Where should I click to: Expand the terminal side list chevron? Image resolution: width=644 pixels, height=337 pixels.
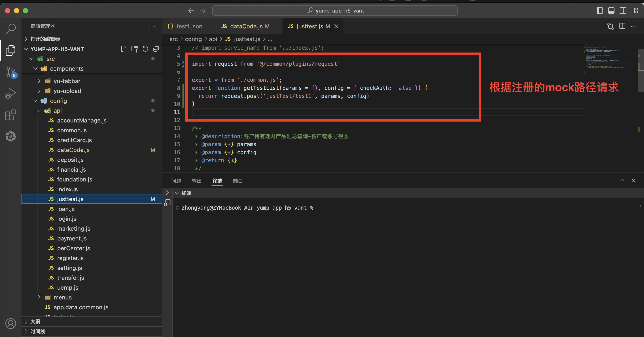[167, 193]
